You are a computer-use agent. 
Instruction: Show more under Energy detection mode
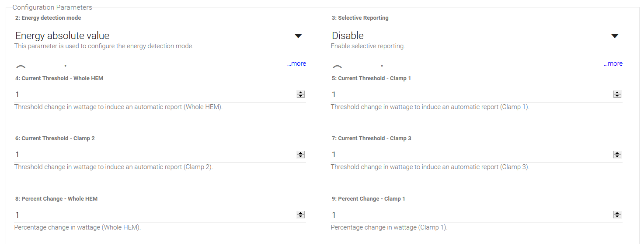[x=296, y=64]
